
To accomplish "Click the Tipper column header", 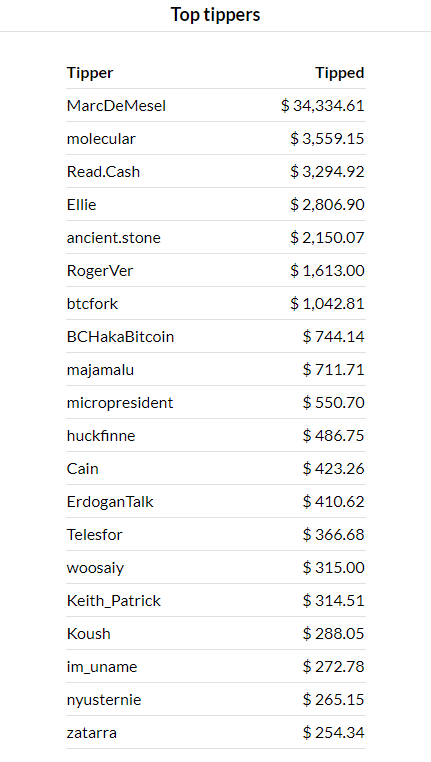I will pyautogui.click(x=90, y=73).
